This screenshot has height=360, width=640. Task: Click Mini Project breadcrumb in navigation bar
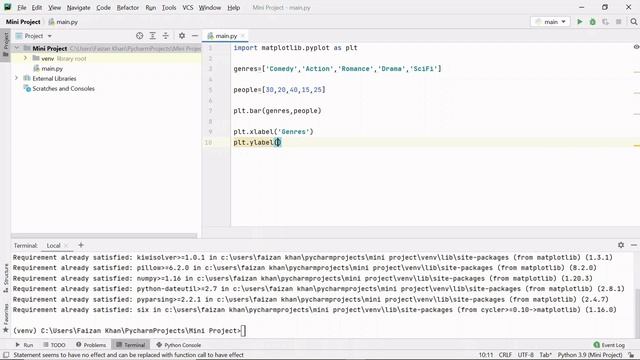pyautogui.click(x=23, y=22)
